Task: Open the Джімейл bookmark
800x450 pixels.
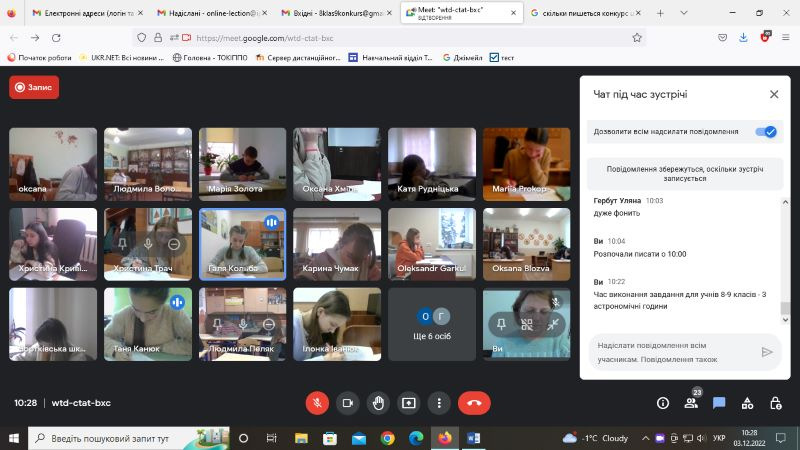Action: (x=462, y=58)
